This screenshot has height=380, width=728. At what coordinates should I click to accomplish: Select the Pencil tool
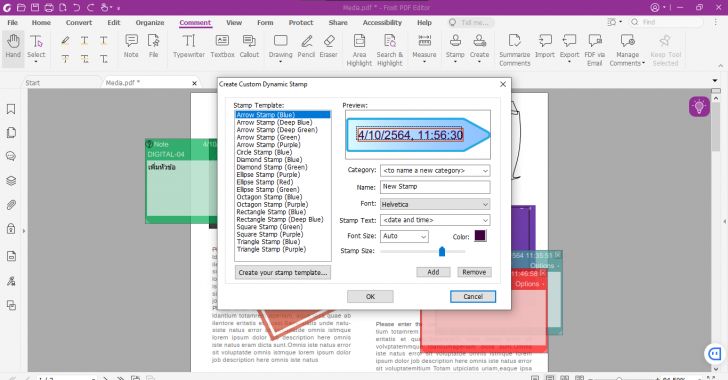(x=306, y=46)
